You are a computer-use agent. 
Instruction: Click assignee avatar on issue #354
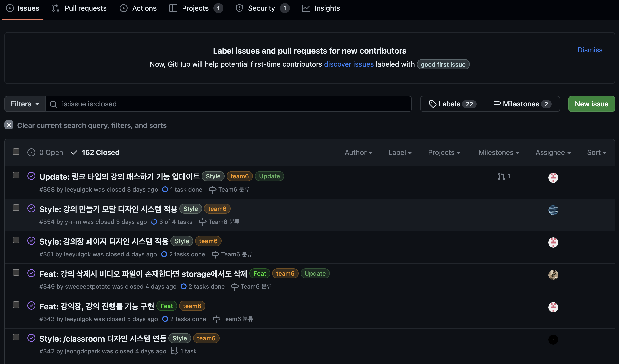point(553,210)
